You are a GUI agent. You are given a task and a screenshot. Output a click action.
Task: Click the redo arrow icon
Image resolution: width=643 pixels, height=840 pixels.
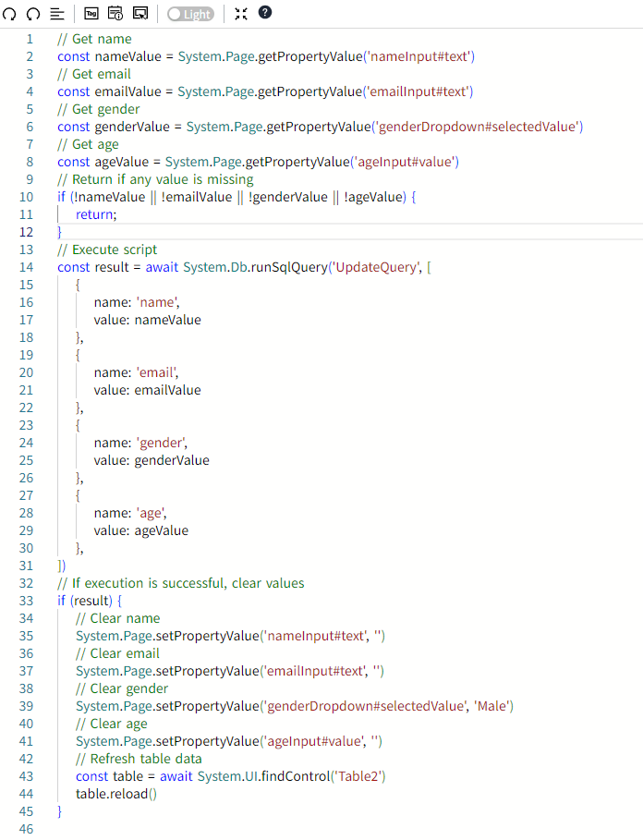click(x=33, y=14)
